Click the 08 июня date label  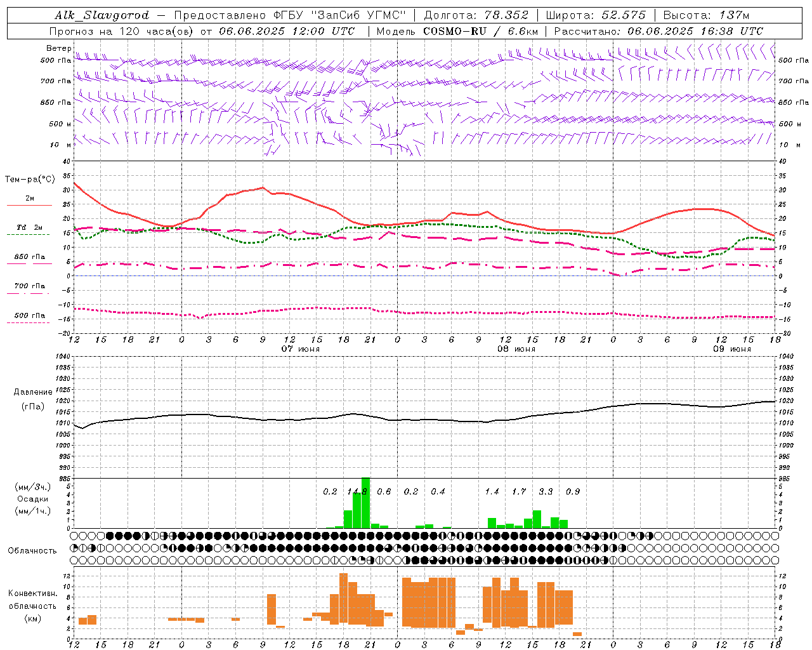(516, 349)
